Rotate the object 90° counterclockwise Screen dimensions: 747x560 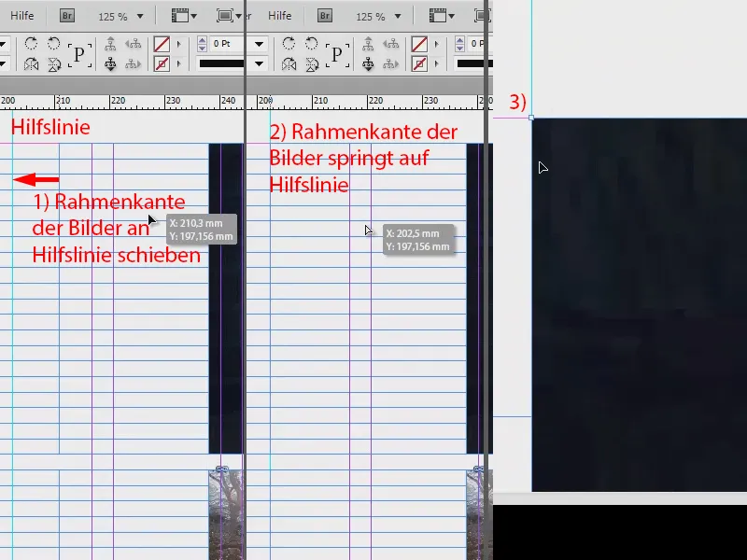pos(54,42)
